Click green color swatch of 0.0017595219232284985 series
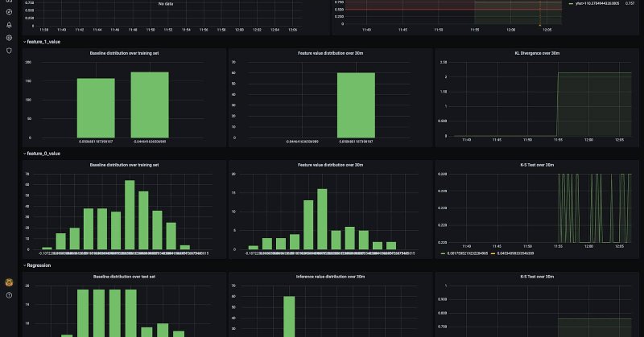This screenshot has width=644, height=337. click(443, 253)
